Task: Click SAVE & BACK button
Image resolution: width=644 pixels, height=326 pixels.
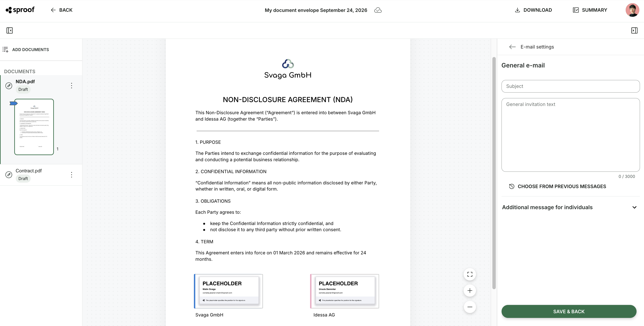Action: pos(569,312)
